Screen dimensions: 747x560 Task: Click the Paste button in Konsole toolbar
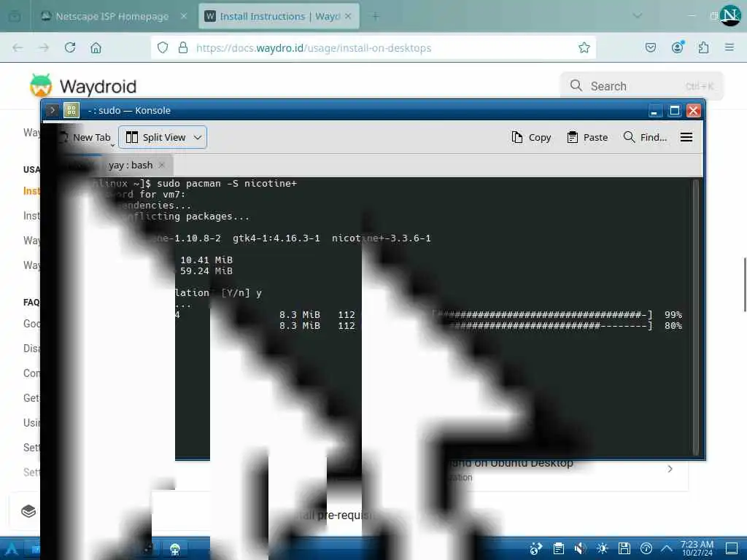click(587, 137)
